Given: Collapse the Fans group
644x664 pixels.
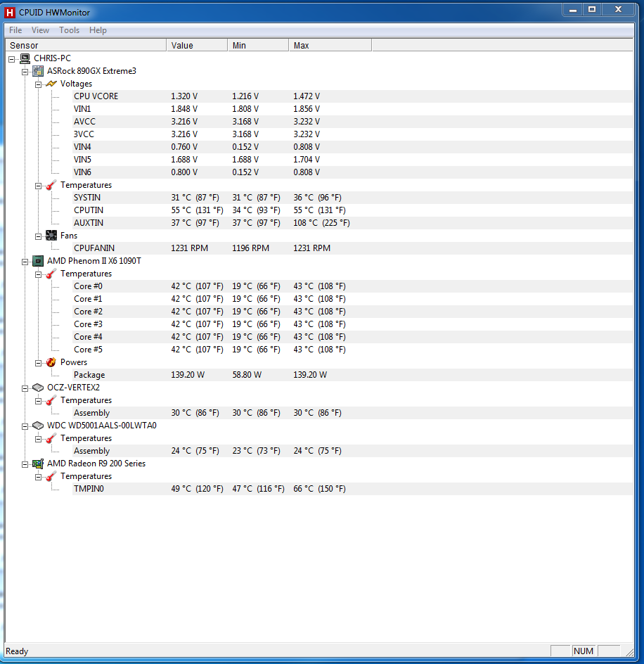Looking at the screenshot, I should coord(38,236).
